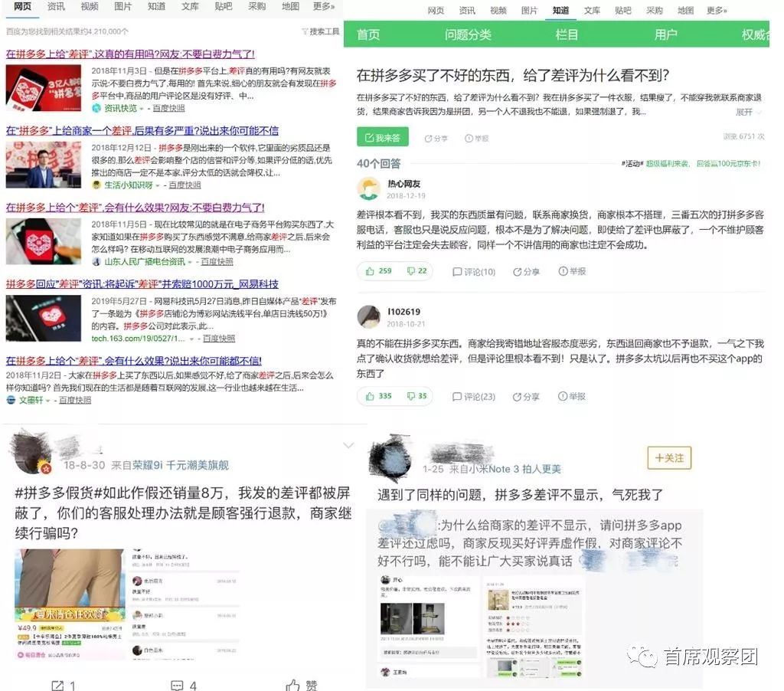Expand dropdown arrow next to 文墨轩

(48, 401)
